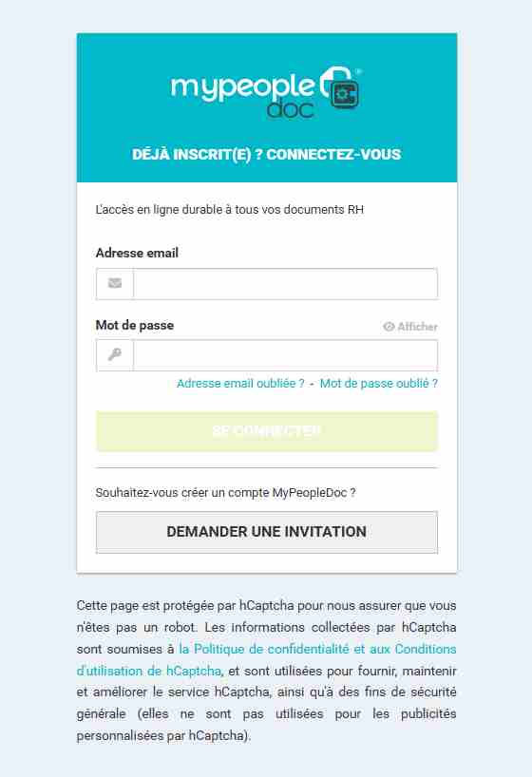Screen dimensions: 532x777
Task: Click the SE CONNECTER button
Action: (267, 431)
